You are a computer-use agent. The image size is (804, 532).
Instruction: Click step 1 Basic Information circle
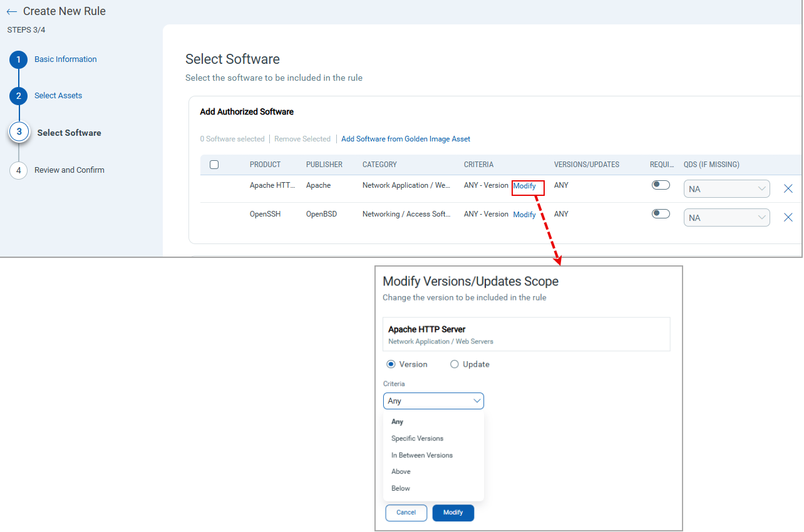(x=18, y=59)
